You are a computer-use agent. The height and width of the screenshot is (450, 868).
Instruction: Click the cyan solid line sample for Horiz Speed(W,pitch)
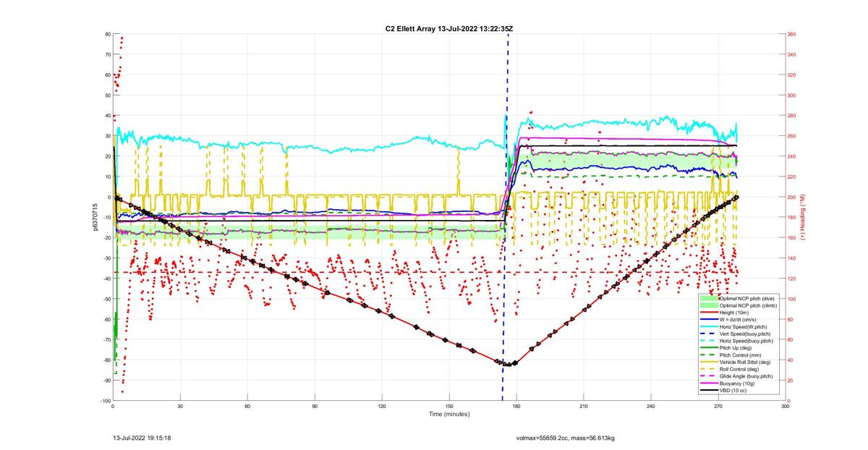[709, 326]
